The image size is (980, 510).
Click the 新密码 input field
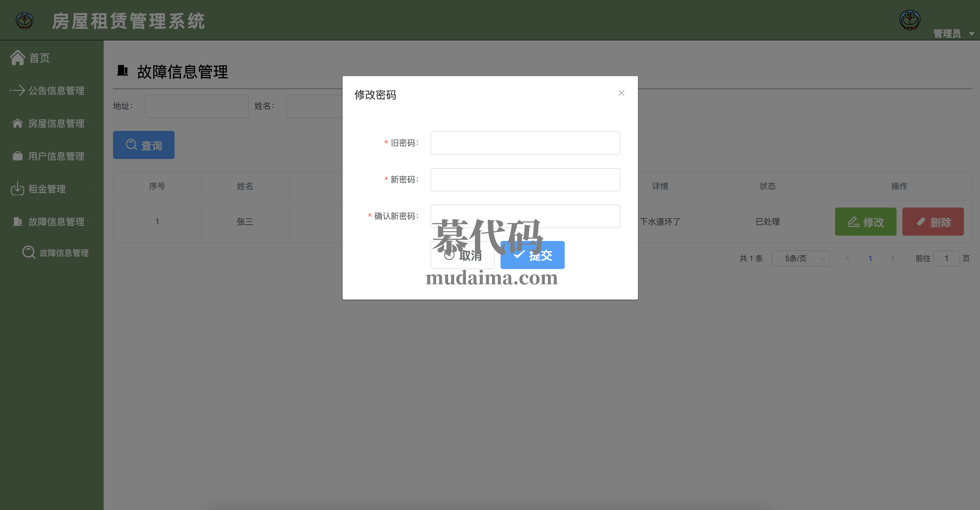point(525,179)
